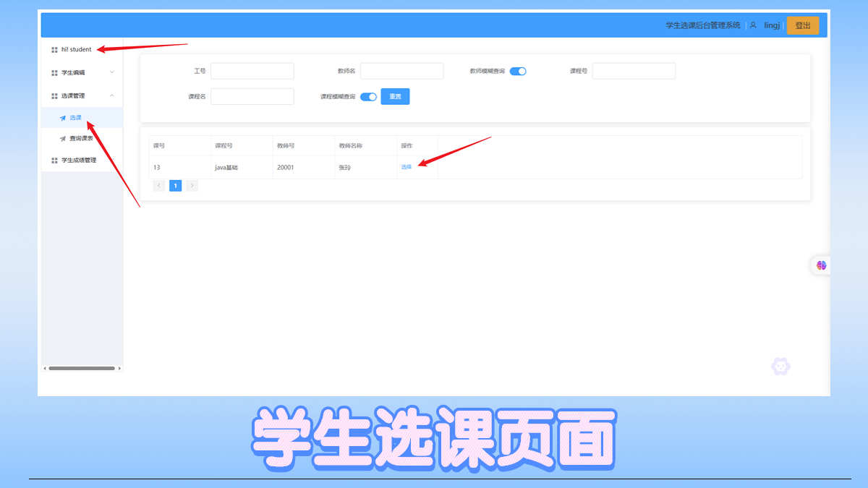Click the grid icon beside hi! student
868x488 pixels.
[54, 50]
